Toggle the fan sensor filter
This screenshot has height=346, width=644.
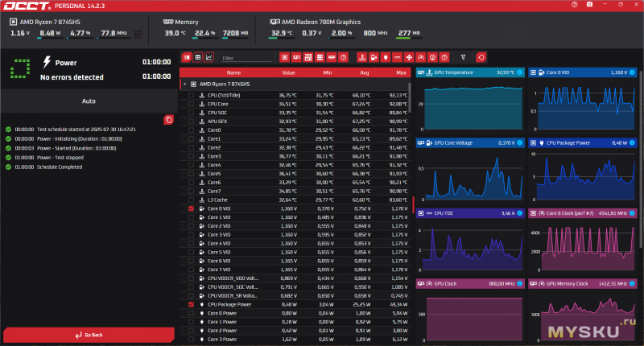pos(409,57)
